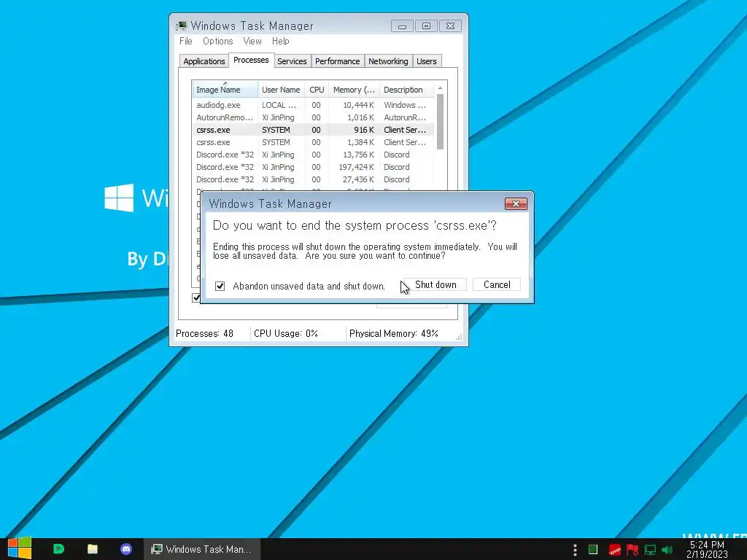Screen dimensions: 747x560
Task: Click the Cancel button in dialog
Action: [x=497, y=285]
